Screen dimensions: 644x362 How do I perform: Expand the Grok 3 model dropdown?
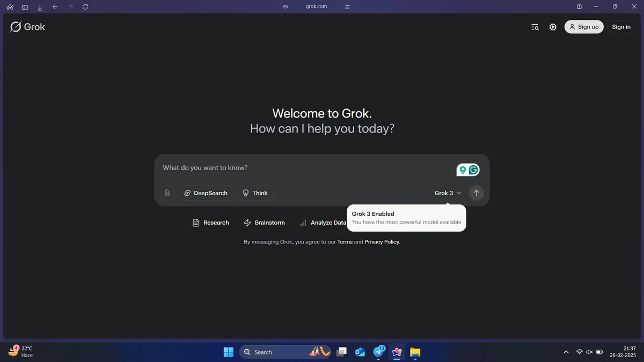448,193
